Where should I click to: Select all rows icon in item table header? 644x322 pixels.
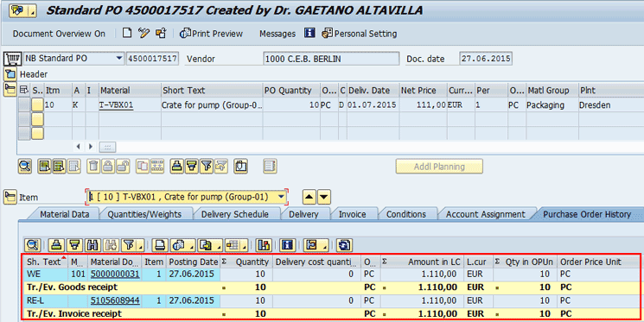24,91
